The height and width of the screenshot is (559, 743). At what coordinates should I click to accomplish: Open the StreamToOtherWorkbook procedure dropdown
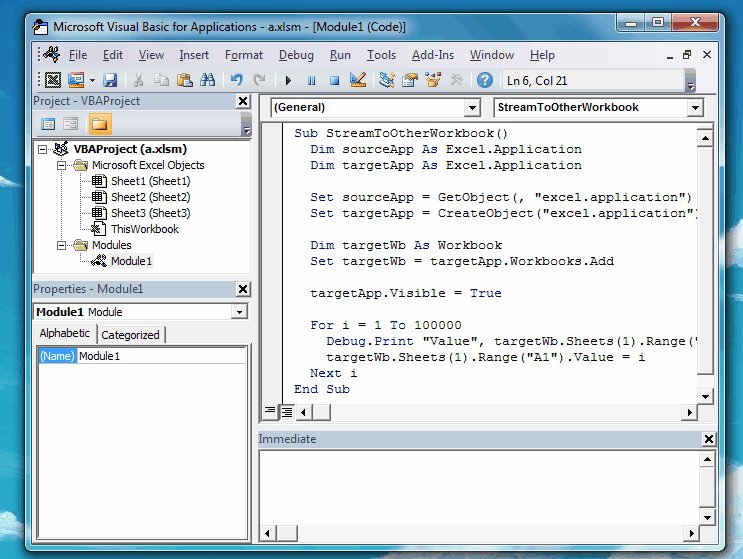[x=695, y=108]
